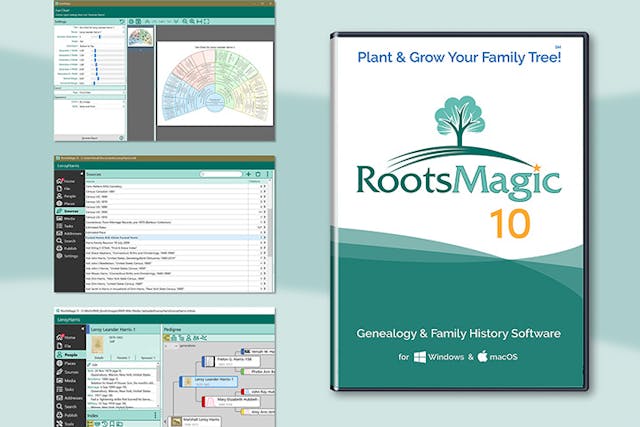Click the Sources list vertical scrollbar

click(x=270, y=233)
